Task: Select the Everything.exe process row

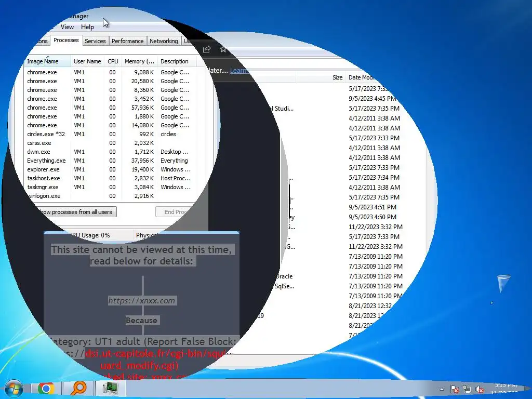Action: [x=109, y=161]
